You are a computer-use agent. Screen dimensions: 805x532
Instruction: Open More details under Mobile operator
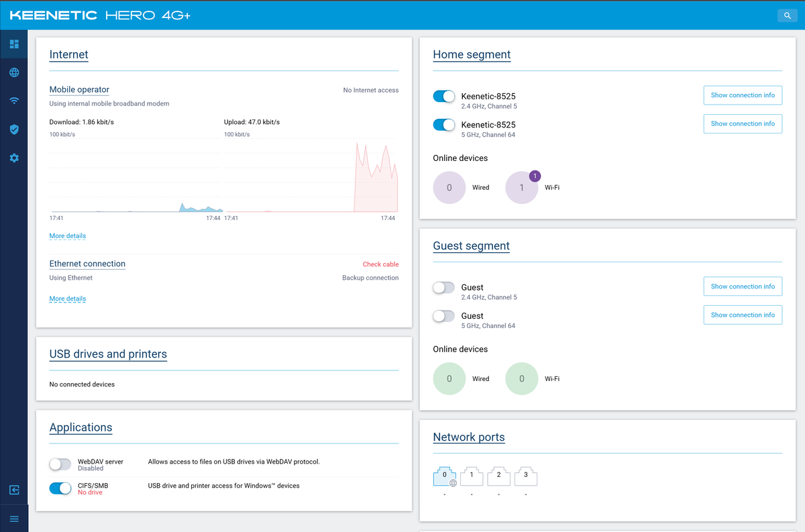68,236
